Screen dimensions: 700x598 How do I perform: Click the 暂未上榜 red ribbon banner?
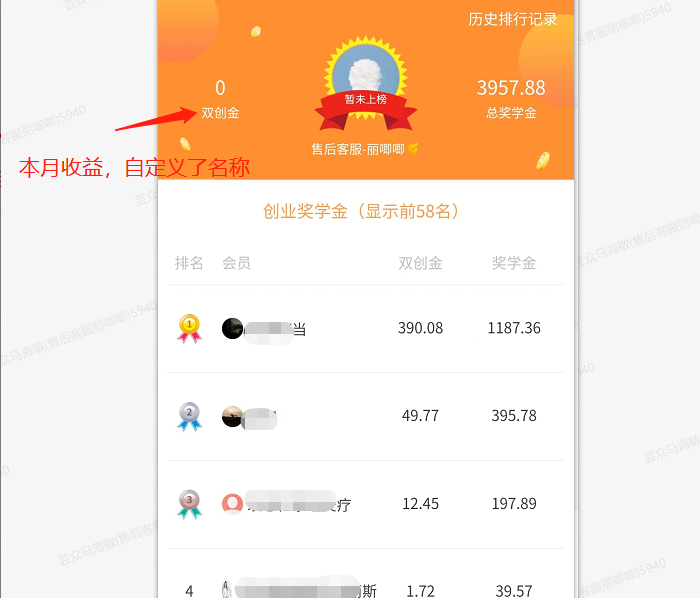(366, 109)
